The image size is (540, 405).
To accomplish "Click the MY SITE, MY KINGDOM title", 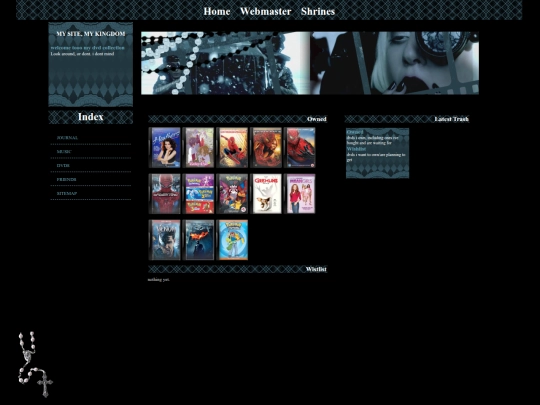I will click(x=91, y=34).
